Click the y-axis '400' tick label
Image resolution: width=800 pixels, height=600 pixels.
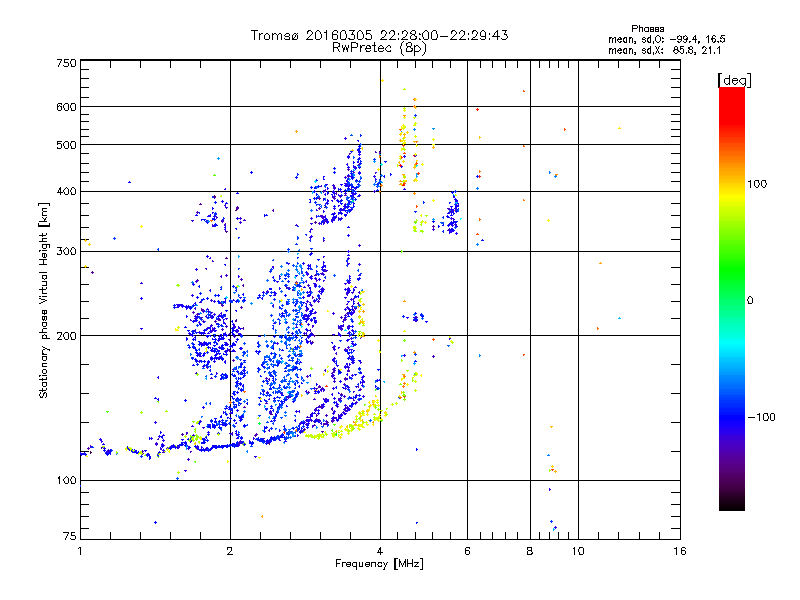pos(66,191)
